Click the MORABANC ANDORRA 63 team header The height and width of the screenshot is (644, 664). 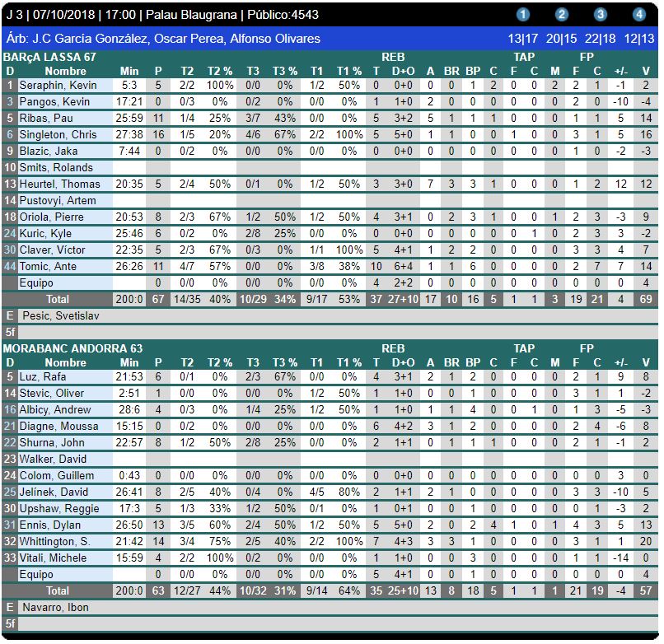(72, 348)
